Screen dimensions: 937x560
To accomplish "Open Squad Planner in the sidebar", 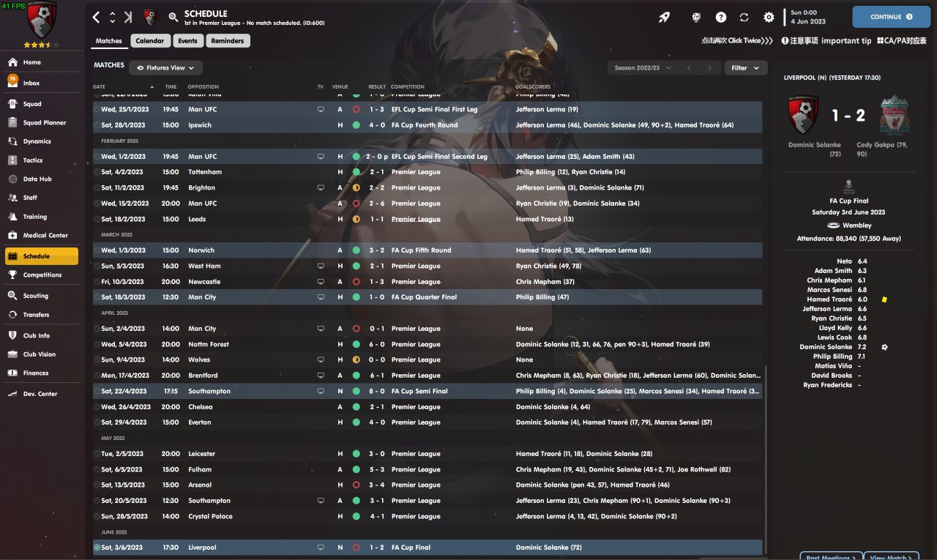I will pyautogui.click(x=42, y=123).
